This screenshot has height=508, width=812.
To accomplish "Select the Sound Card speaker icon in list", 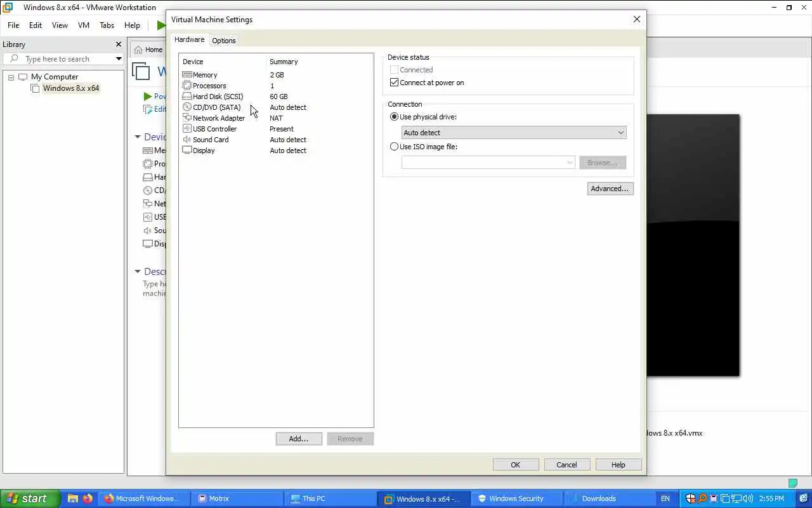I will [187, 140].
